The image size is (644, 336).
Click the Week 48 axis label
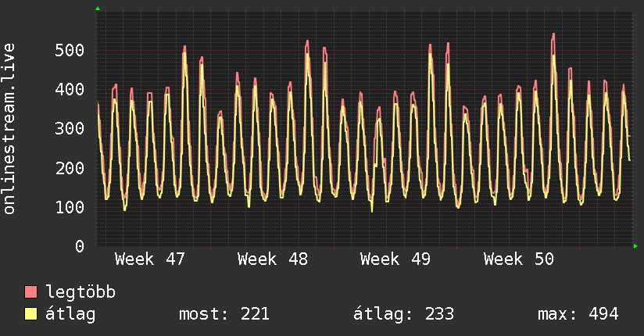[x=273, y=259]
